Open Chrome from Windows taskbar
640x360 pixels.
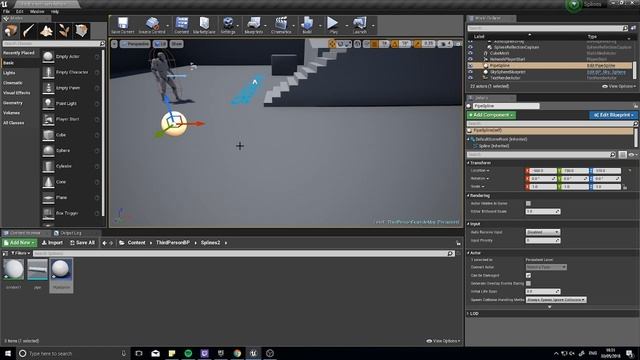(x=237, y=353)
